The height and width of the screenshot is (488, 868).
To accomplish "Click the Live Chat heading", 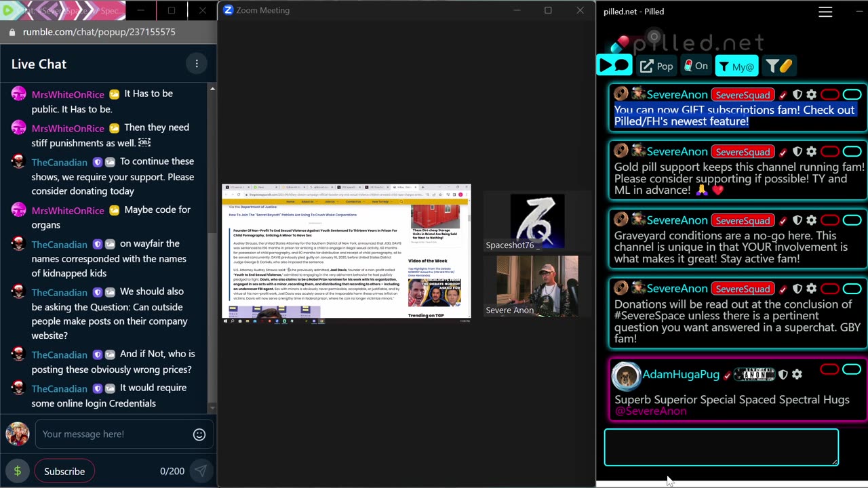I will pos(39,64).
